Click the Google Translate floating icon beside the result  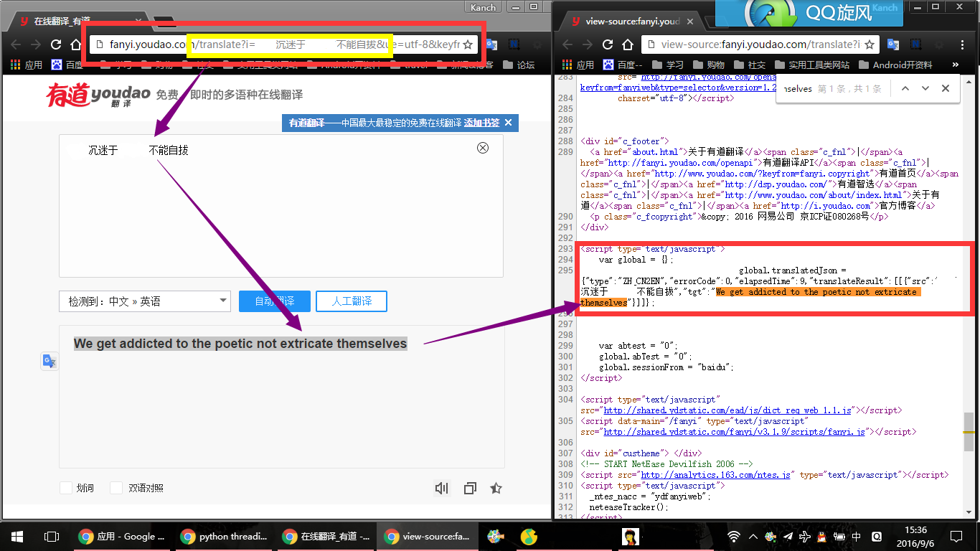tap(49, 362)
